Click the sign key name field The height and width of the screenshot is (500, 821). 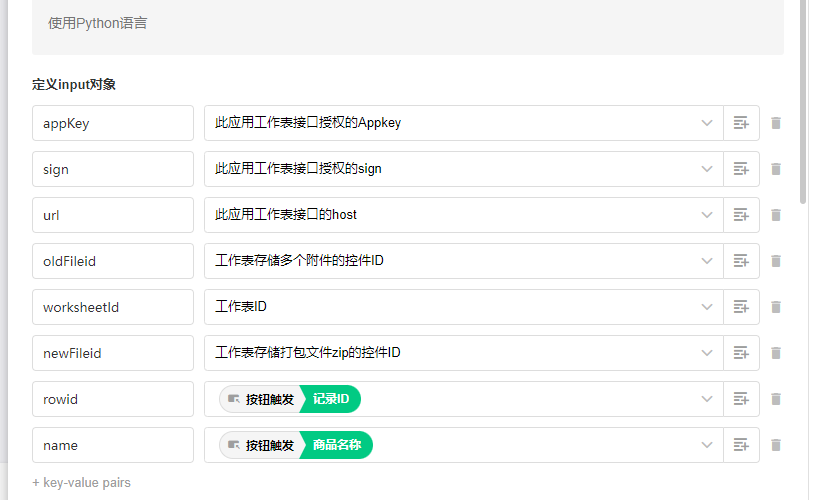[112, 169]
